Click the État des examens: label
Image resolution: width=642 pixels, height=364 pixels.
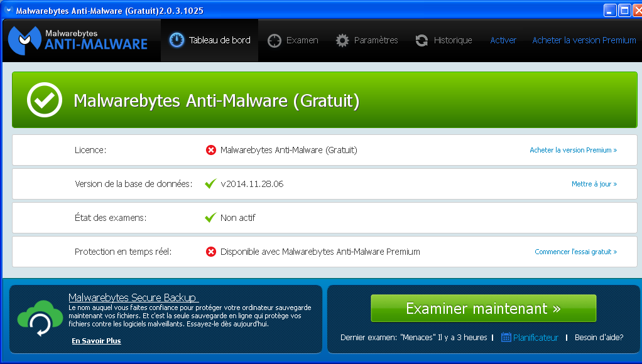pos(111,218)
